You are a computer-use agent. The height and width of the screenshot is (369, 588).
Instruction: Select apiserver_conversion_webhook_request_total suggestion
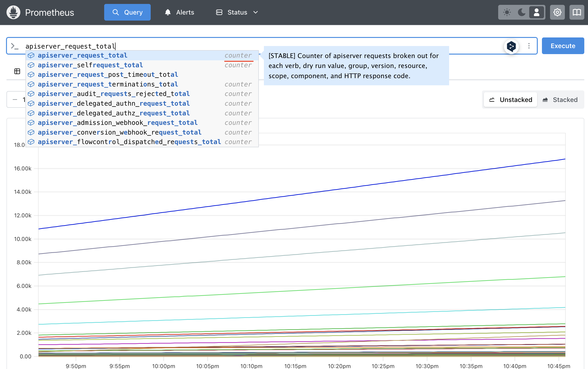click(x=142, y=132)
